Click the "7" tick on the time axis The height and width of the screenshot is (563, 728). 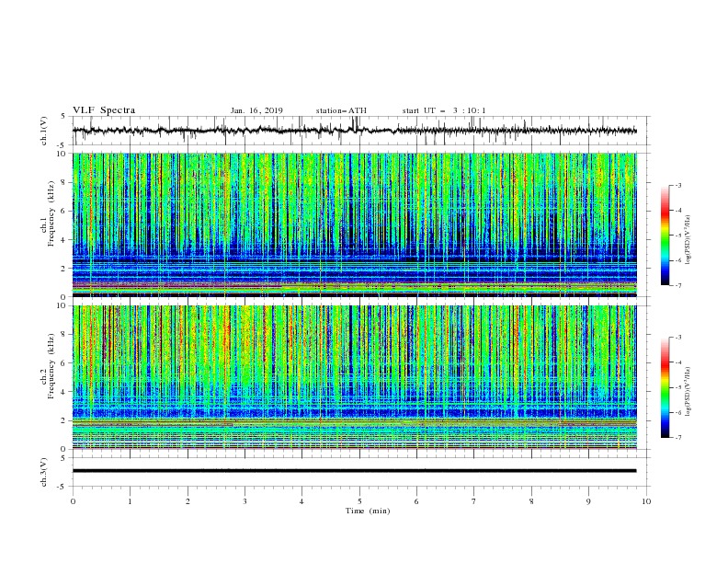tap(474, 501)
